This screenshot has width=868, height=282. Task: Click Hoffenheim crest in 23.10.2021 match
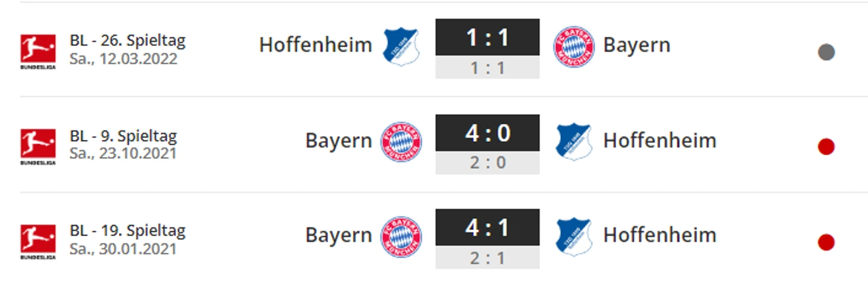[574, 142]
